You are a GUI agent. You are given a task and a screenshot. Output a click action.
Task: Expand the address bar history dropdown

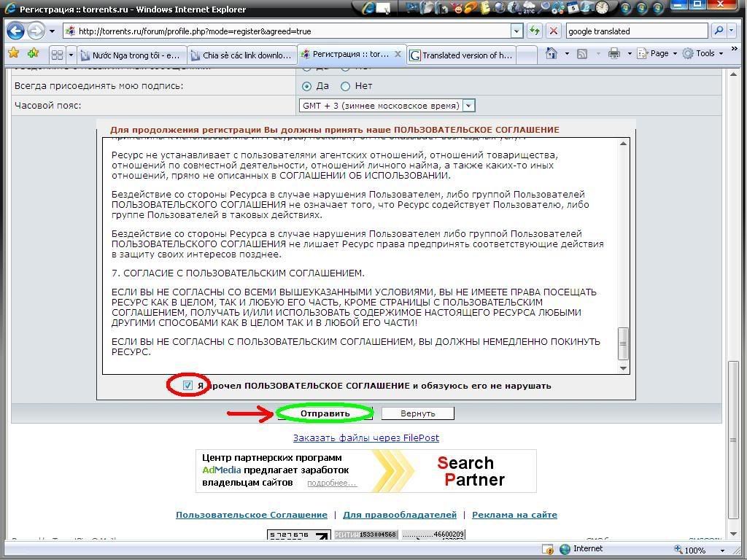click(x=516, y=31)
